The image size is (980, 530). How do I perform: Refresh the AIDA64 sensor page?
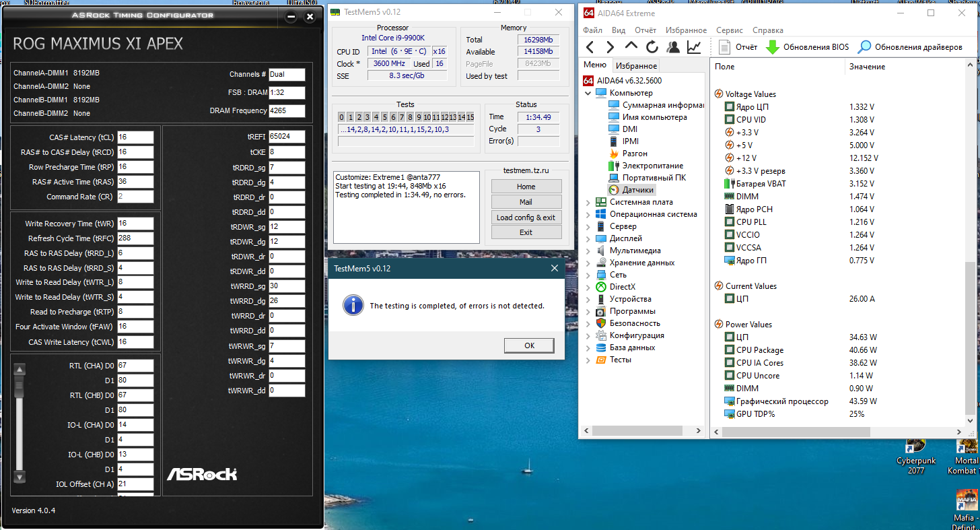coord(652,47)
